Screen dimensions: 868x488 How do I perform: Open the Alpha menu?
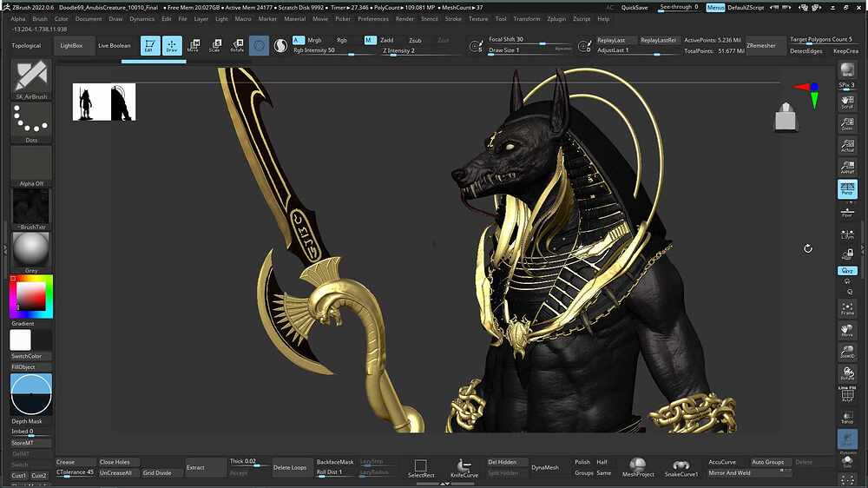tap(17, 18)
